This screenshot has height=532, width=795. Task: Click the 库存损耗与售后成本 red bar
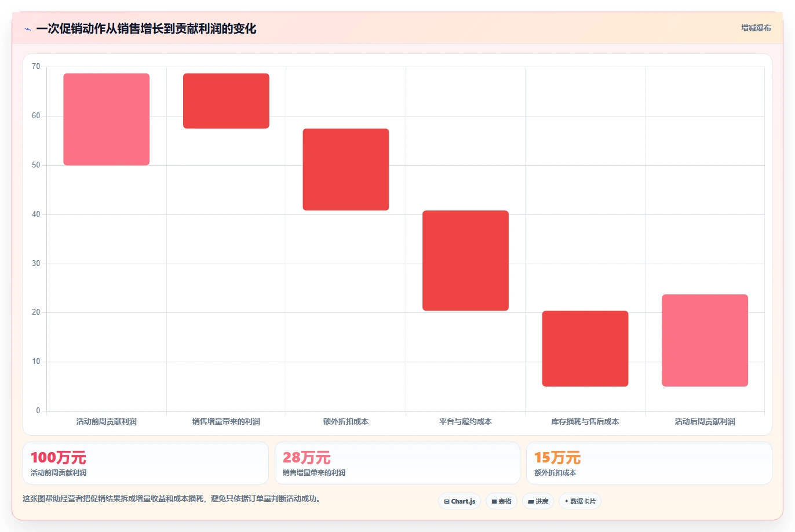tap(585, 348)
